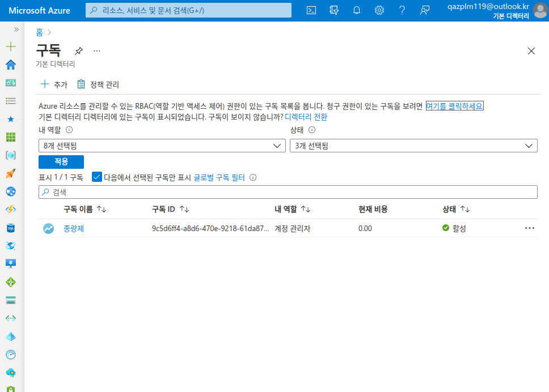Image resolution: width=549 pixels, height=392 pixels.
Task: Follow the 여기를 클릭하세요 link
Action: tap(454, 106)
